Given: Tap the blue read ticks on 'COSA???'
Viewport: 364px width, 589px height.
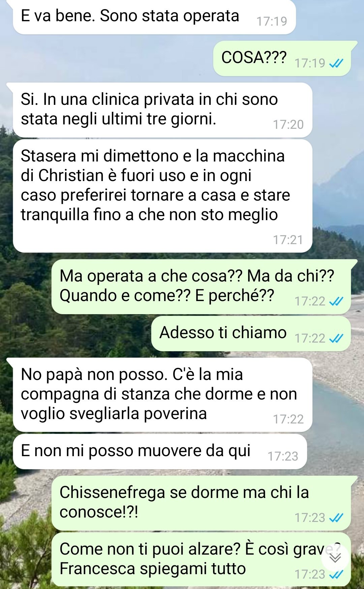Looking at the screenshot, I should point(336,63).
